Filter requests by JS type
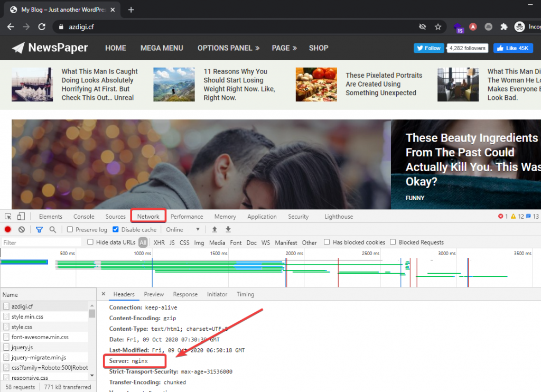The height and width of the screenshot is (392, 541). click(x=172, y=242)
